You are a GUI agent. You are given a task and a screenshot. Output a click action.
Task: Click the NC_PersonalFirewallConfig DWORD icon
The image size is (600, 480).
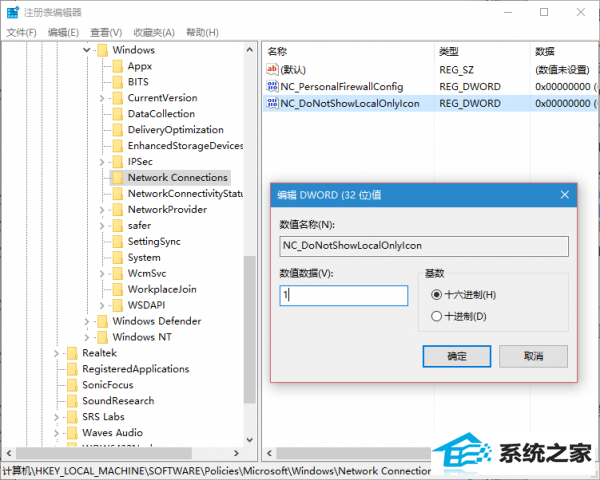pyautogui.click(x=272, y=87)
